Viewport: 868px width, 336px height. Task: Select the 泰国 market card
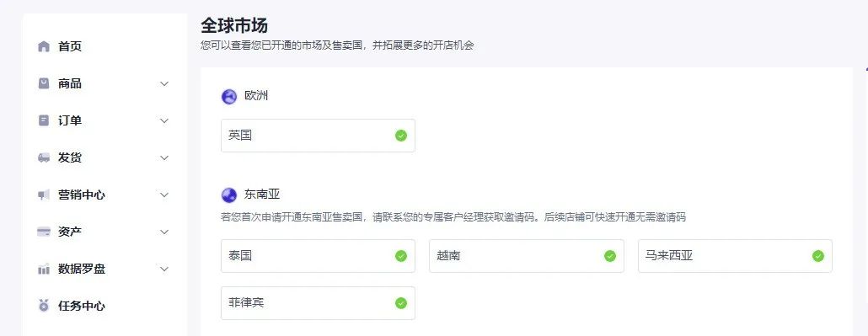(318, 256)
